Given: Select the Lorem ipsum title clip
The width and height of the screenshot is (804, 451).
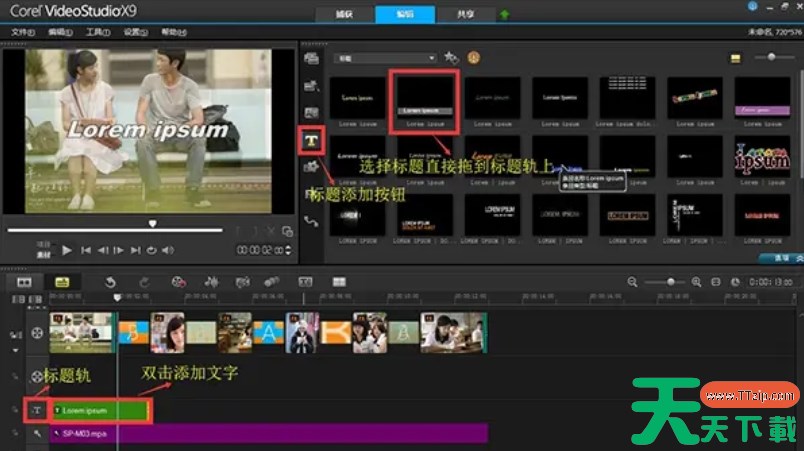Looking at the screenshot, I should tap(100, 410).
